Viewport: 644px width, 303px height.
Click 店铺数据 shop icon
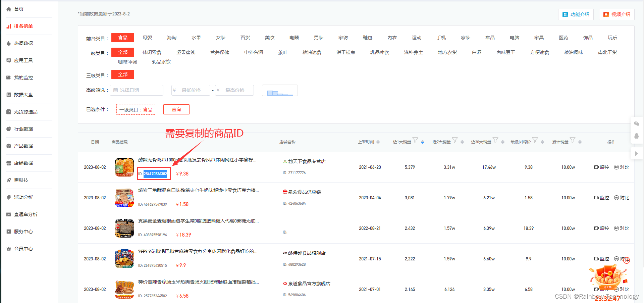click(x=9, y=163)
